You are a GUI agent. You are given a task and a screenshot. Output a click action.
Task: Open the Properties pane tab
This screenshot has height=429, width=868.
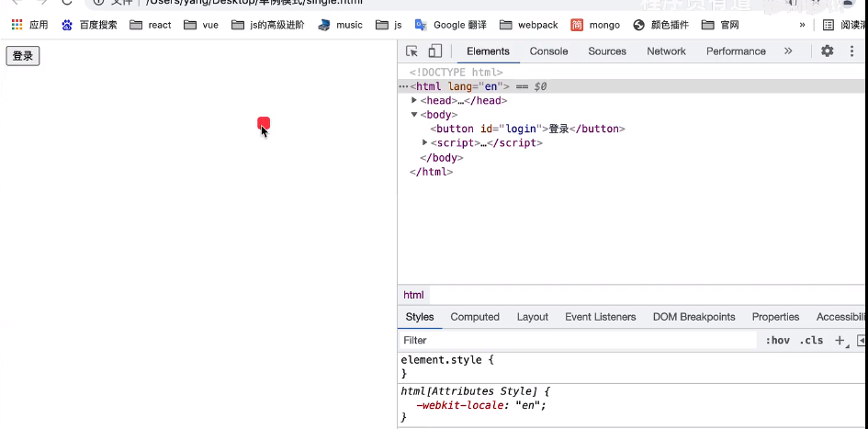775,317
